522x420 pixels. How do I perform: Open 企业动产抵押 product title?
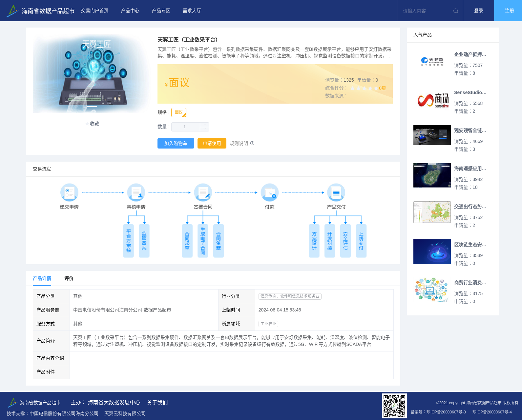[470, 54]
